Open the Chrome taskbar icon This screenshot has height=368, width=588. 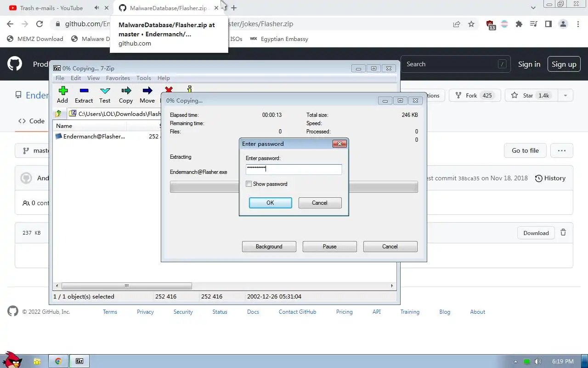point(58,362)
